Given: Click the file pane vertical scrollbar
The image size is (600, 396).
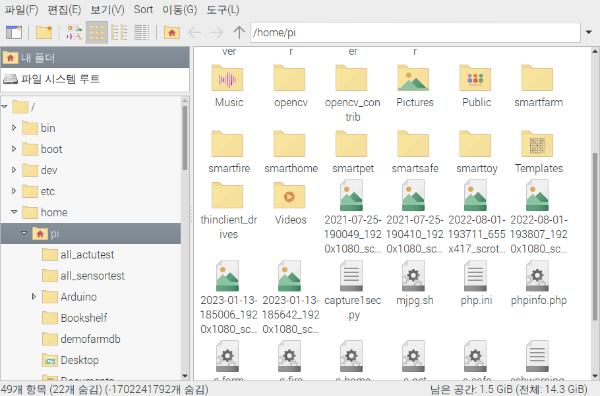Looking at the screenshot, I should click(x=595, y=237).
